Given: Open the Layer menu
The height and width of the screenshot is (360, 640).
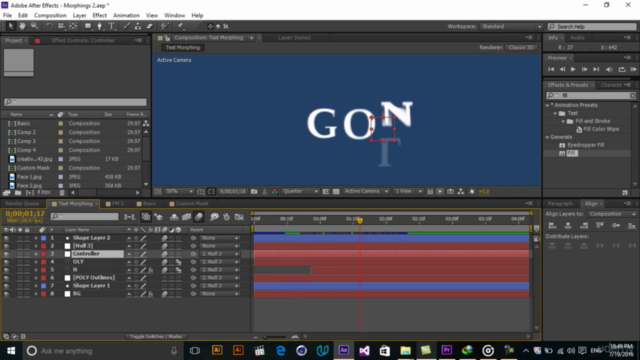Looking at the screenshot, I should coord(79,16).
